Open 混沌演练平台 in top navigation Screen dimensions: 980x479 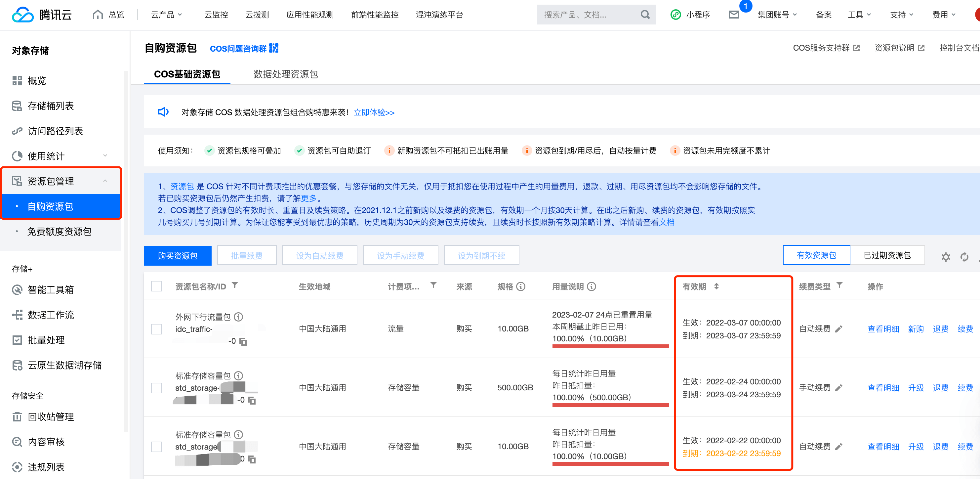click(439, 15)
